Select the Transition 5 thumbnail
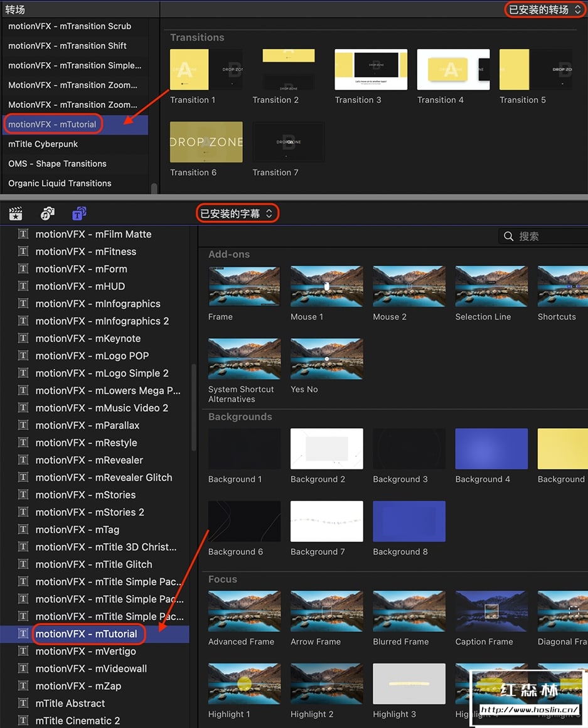The width and height of the screenshot is (588, 728). pyautogui.click(x=535, y=70)
